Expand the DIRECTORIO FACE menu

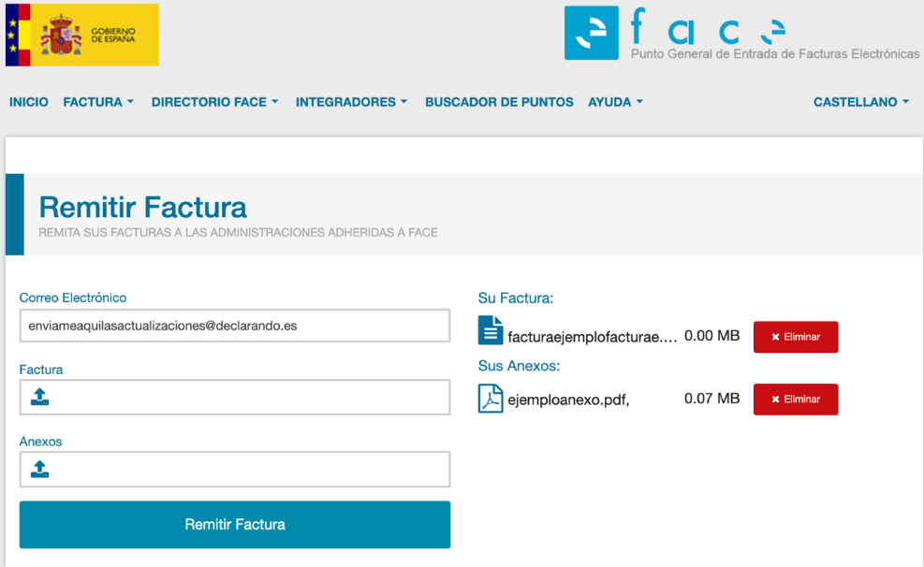[214, 102]
